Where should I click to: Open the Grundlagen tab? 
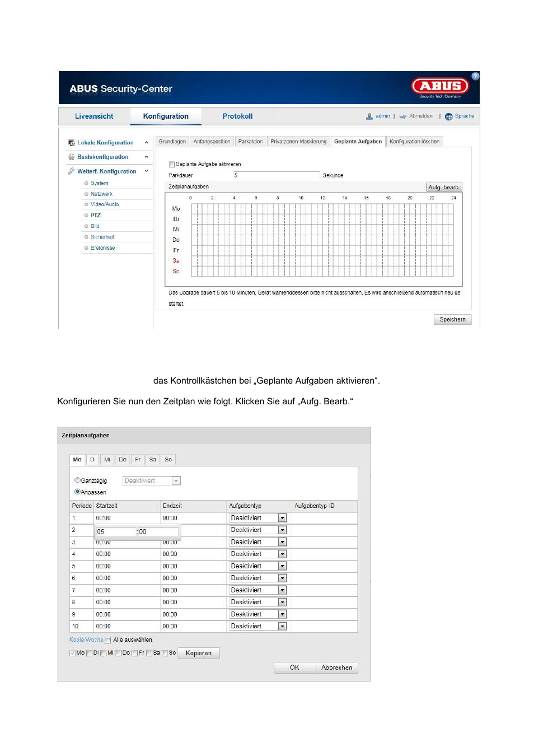pyautogui.click(x=172, y=142)
